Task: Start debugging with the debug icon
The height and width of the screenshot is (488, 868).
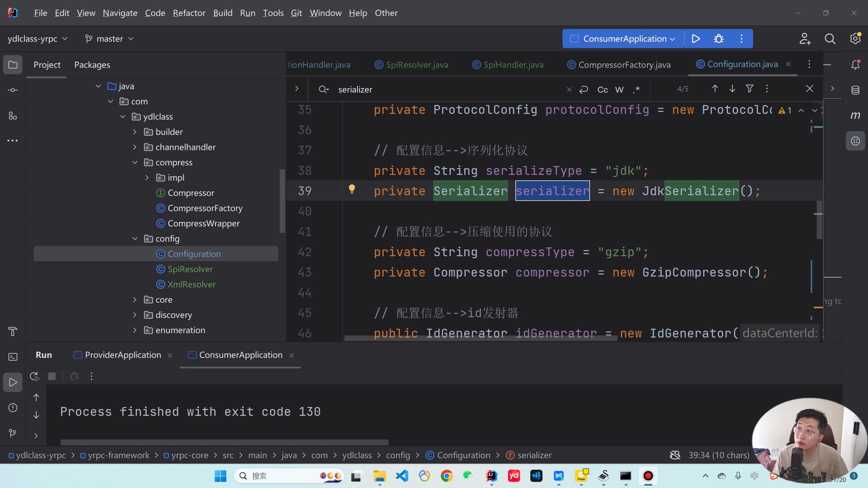Action: [x=719, y=38]
